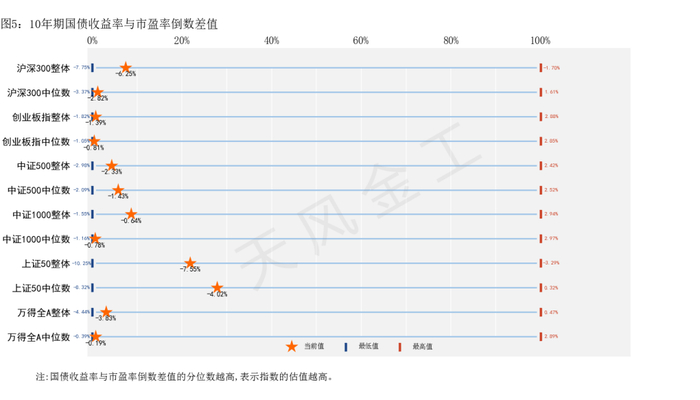Click the 40% axis label
The width and height of the screenshot is (700, 400).
271,41
